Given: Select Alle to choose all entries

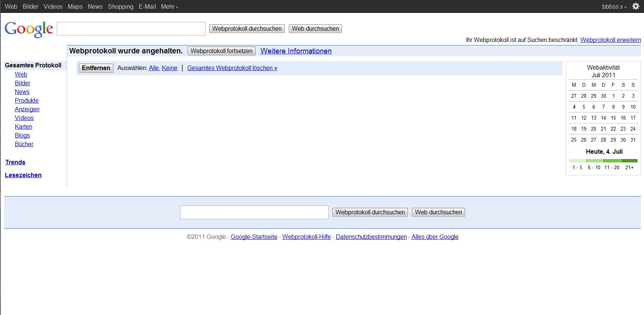Looking at the screenshot, I should click(x=154, y=68).
